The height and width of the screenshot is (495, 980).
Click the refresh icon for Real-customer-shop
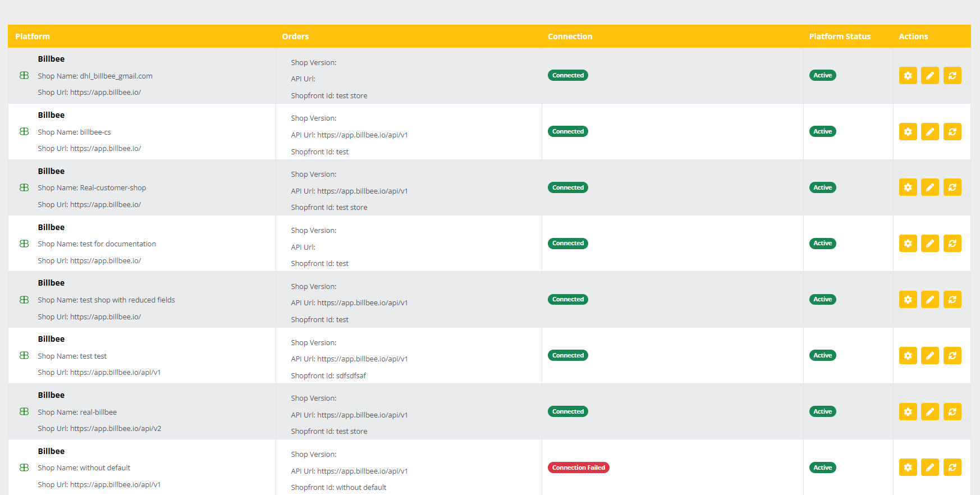point(952,187)
